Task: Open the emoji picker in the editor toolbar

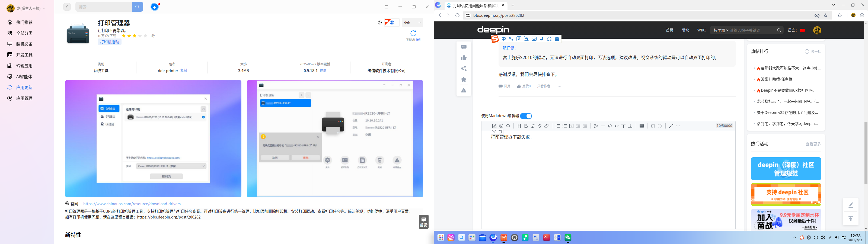Action: click(501, 126)
